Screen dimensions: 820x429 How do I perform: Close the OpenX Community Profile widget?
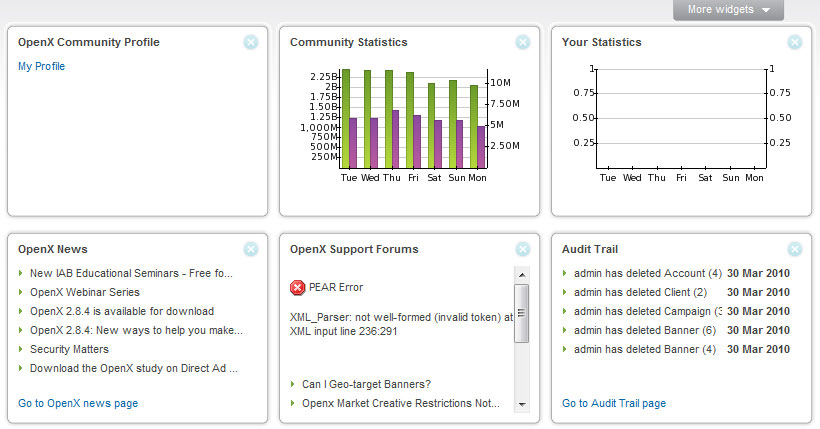(x=250, y=42)
